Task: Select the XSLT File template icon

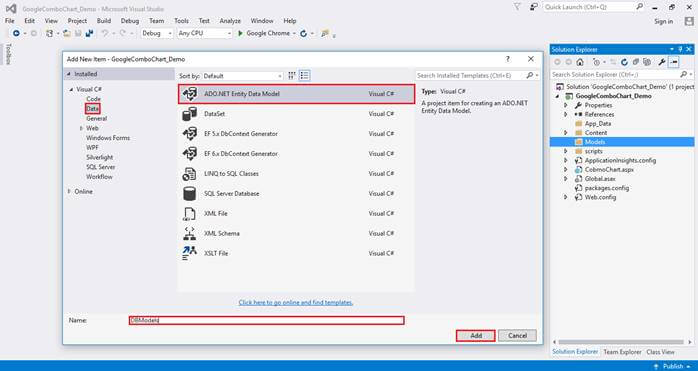Action: pos(190,253)
